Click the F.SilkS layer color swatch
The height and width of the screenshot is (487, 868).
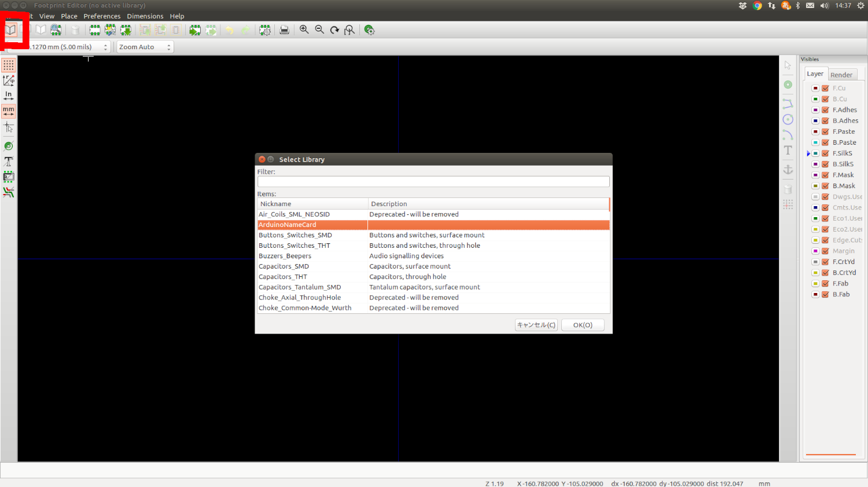point(815,153)
